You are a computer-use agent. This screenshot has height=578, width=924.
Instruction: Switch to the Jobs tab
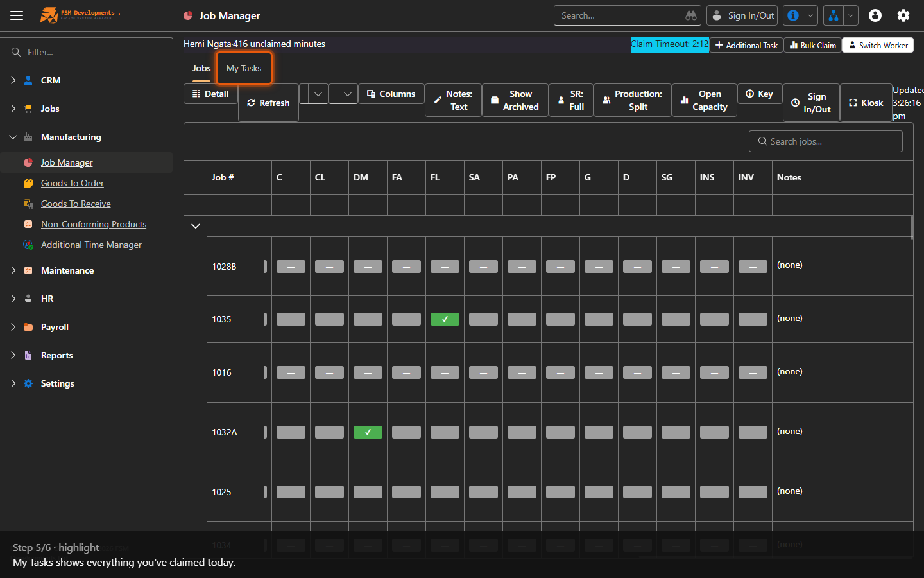point(201,68)
